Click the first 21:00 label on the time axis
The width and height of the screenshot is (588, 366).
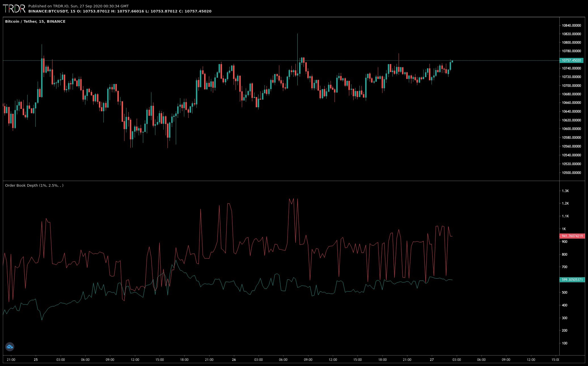11,360
